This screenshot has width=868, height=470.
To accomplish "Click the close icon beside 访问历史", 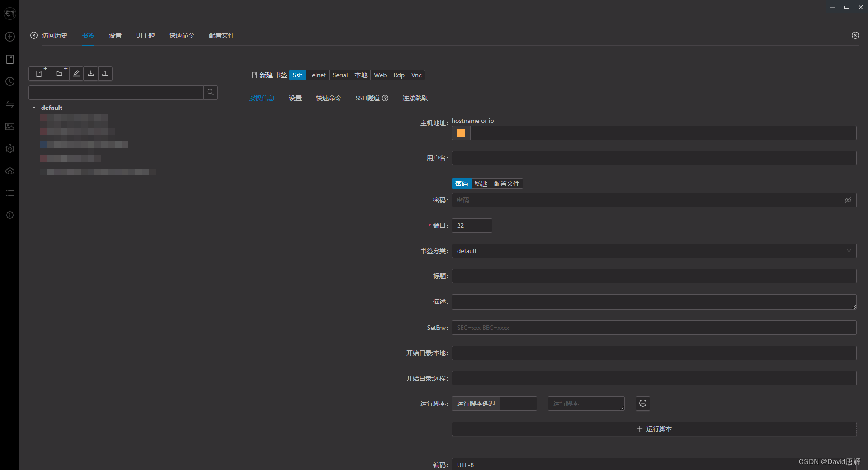I will (x=34, y=35).
